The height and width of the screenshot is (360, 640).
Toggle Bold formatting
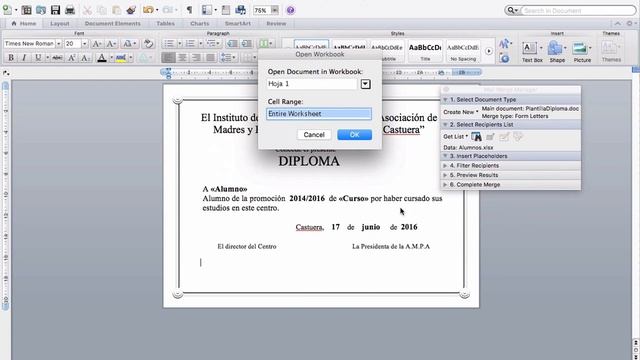tap(11, 58)
